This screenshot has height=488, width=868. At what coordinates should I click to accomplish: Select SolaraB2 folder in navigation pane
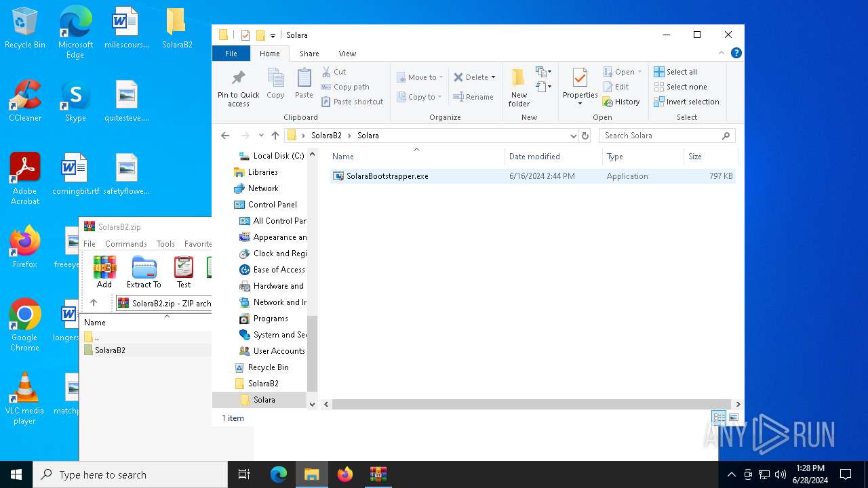tap(256, 384)
